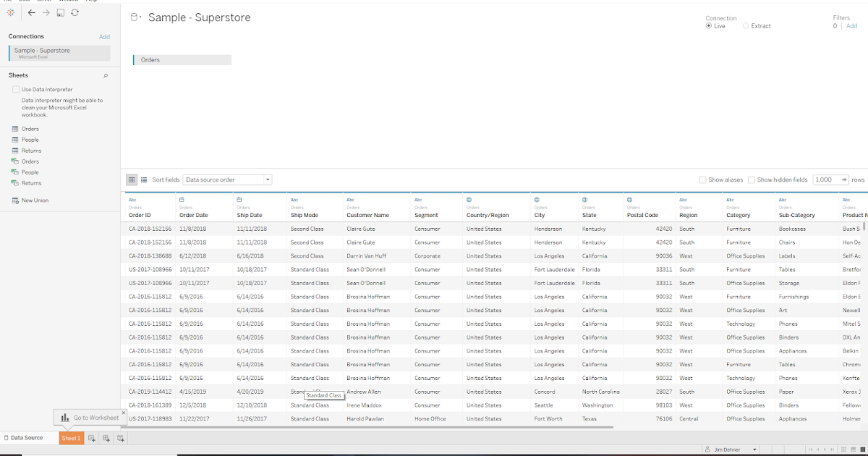Open the Sheet 1 tab
The height and width of the screenshot is (456, 868).
tap(71, 438)
